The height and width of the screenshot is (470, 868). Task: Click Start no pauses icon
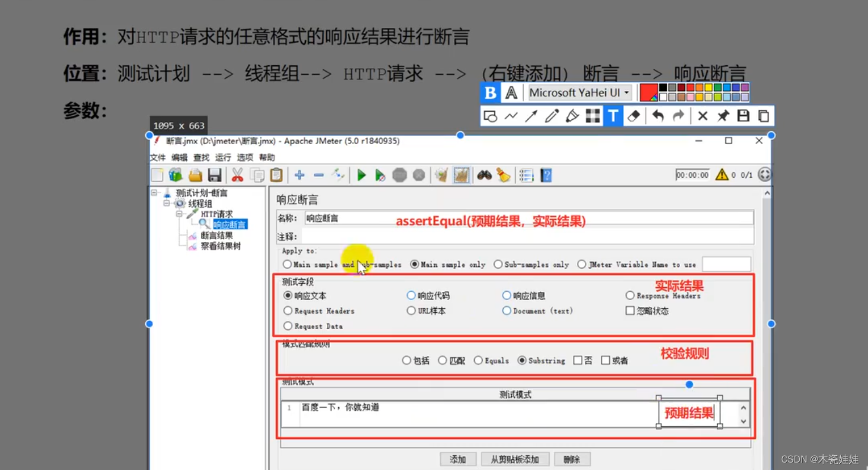tap(380, 175)
